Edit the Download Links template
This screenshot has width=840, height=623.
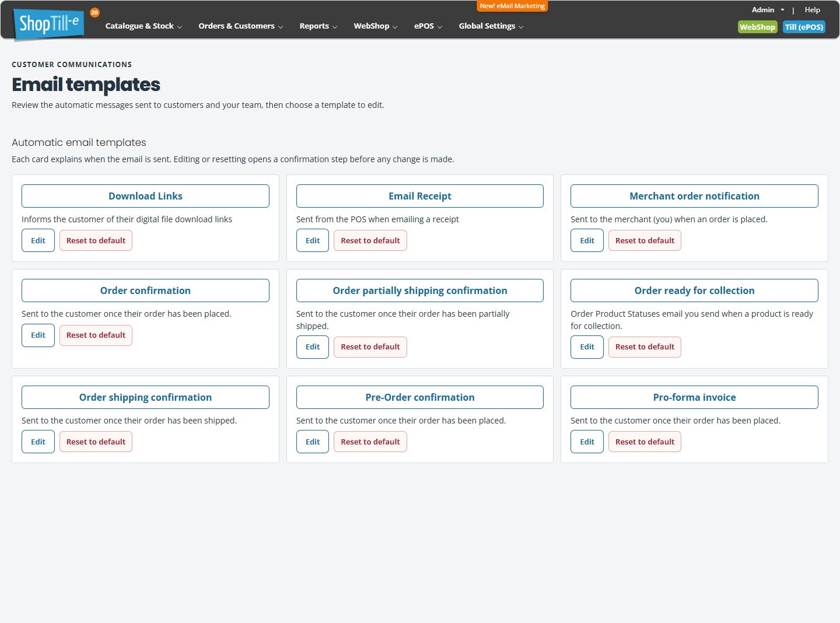[x=38, y=240]
